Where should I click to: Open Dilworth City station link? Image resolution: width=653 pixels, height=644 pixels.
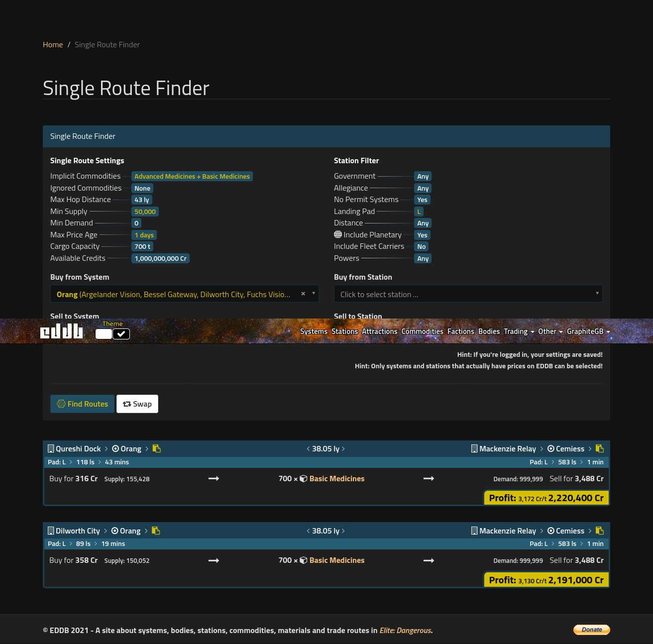click(78, 531)
